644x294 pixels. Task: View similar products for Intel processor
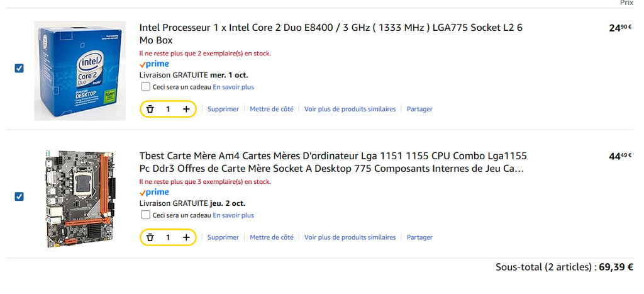pyautogui.click(x=350, y=109)
